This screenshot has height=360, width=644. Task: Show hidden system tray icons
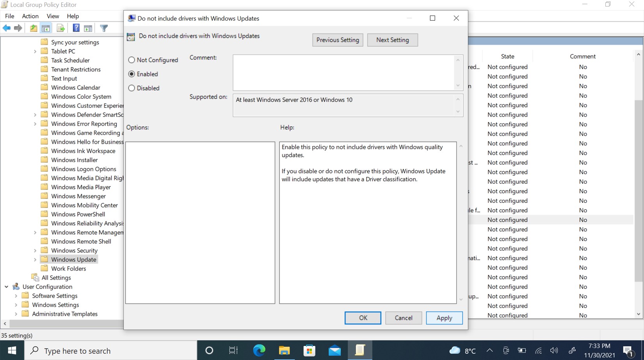tap(489, 350)
